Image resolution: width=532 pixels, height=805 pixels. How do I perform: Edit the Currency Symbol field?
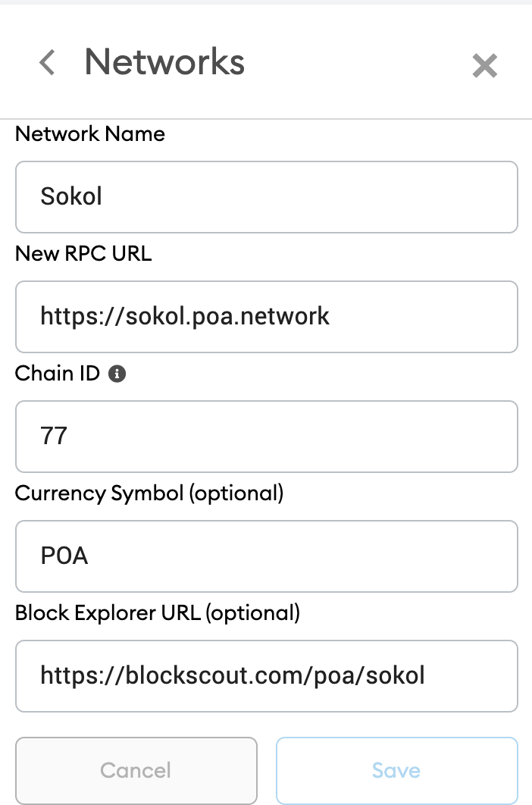tap(266, 556)
